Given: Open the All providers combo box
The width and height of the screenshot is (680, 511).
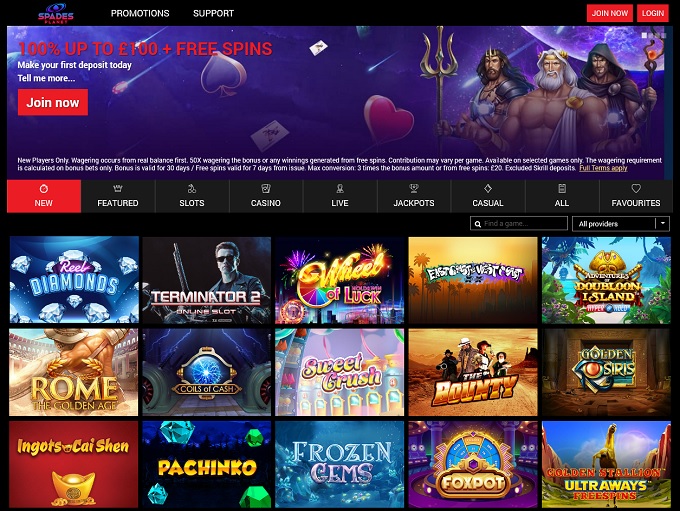Looking at the screenshot, I should [x=621, y=223].
